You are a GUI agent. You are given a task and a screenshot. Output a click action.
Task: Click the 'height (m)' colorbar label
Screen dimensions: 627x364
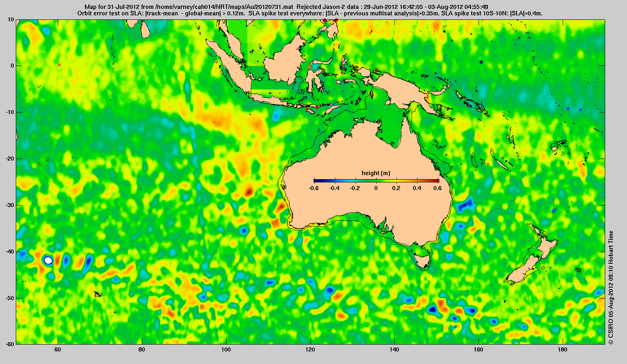pos(376,173)
